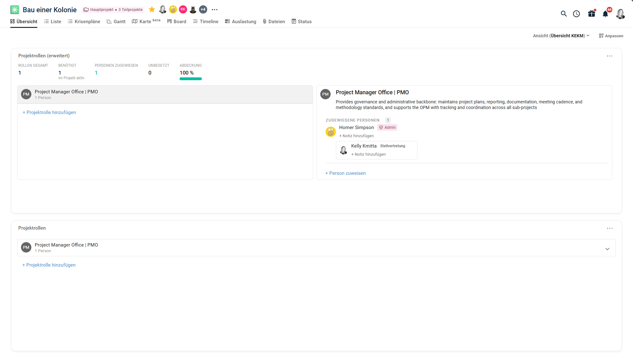Toggle the yellow favorite star
The width and height of the screenshot is (633, 364).
pos(152,9)
